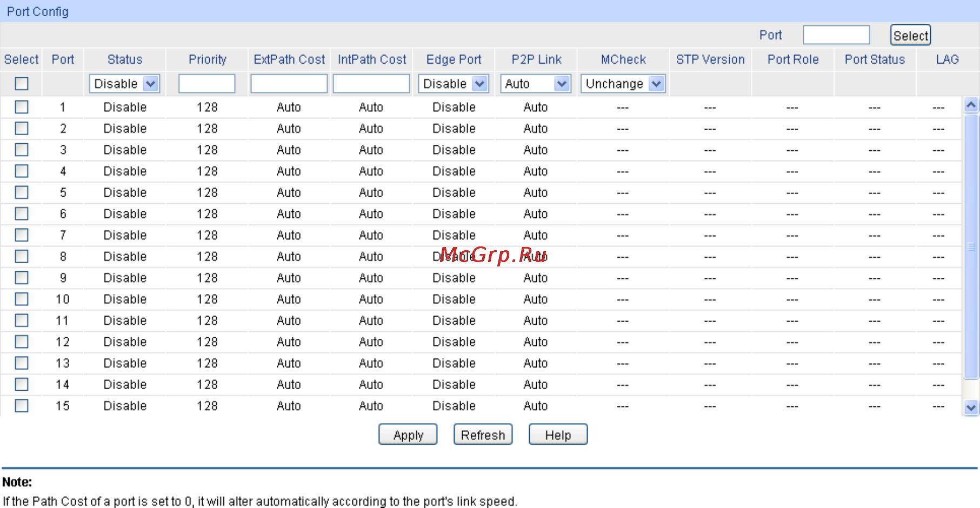Click IntPath Cost Auto for port 12
The image size is (980, 508).
pos(371,342)
